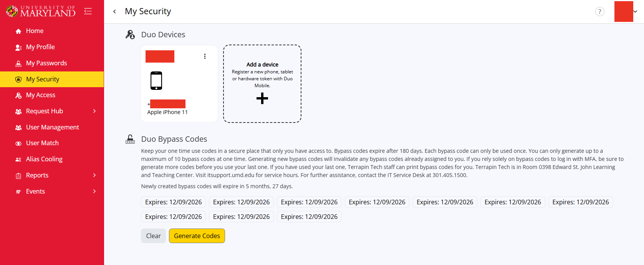
Task: Click the Clear button
Action: coord(153,236)
